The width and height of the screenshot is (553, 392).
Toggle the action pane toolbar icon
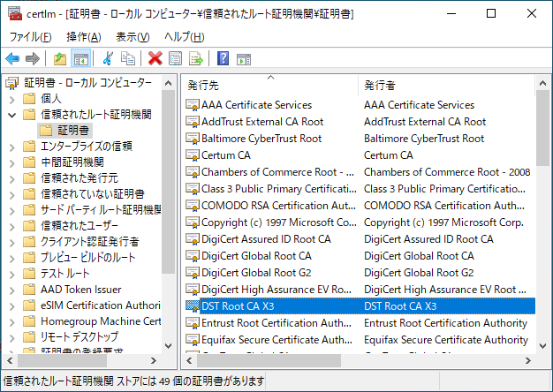click(244, 59)
